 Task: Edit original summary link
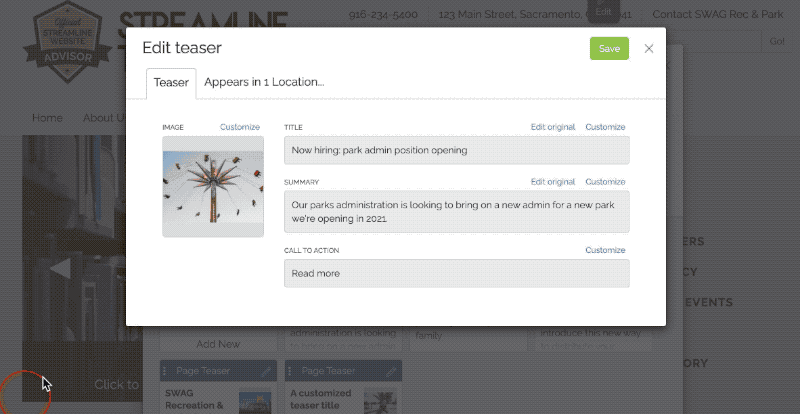553,182
